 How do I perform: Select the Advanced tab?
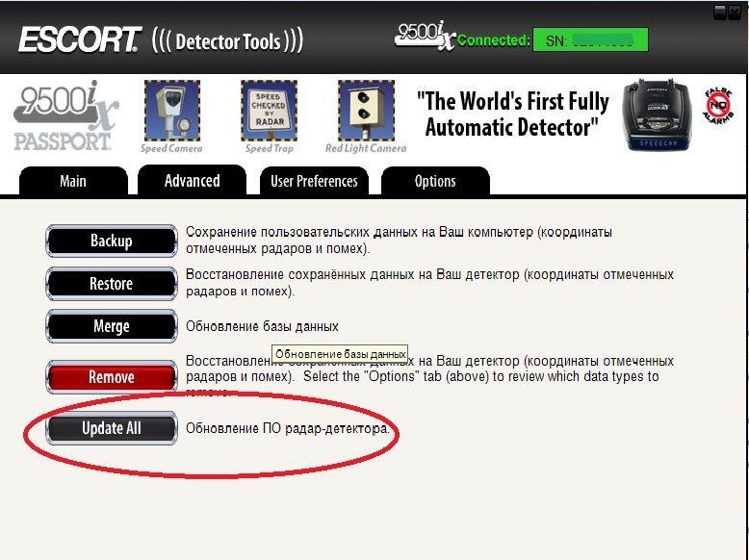(192, 181)
